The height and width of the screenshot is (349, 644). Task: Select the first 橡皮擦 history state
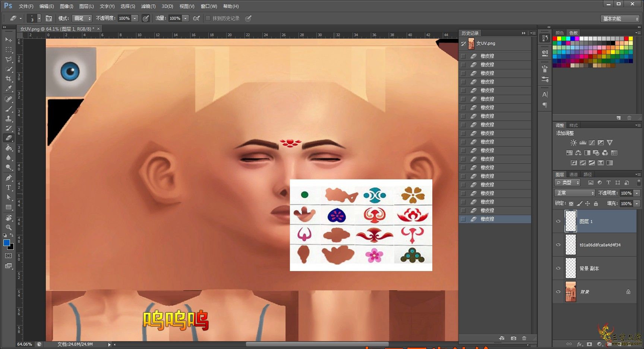(x=495, y=56)
